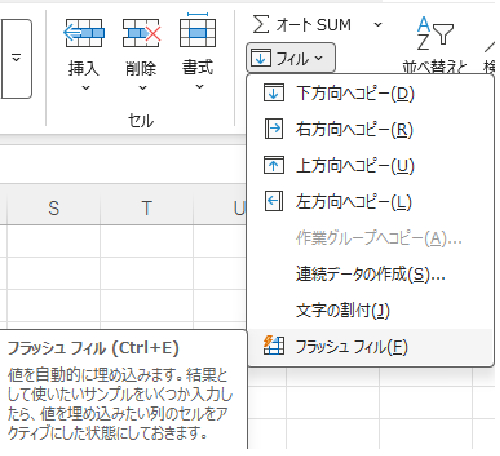Click the 左方向へコピー left-arrow icon
The image size is (500, 456).
point(274,201)
